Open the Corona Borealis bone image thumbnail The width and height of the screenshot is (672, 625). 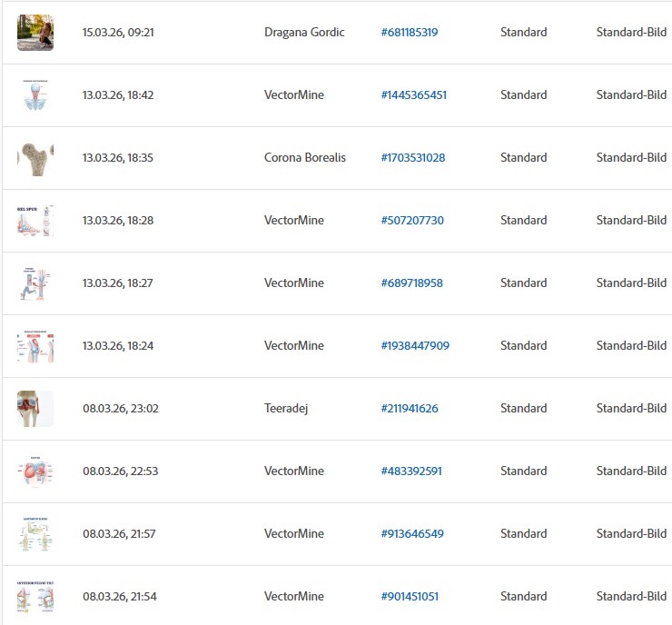[35, 158]
